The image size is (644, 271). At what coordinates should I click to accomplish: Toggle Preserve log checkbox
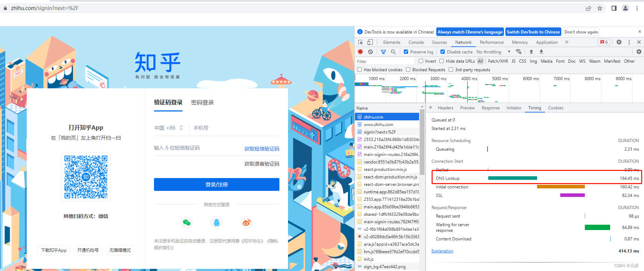pos(406,52)
